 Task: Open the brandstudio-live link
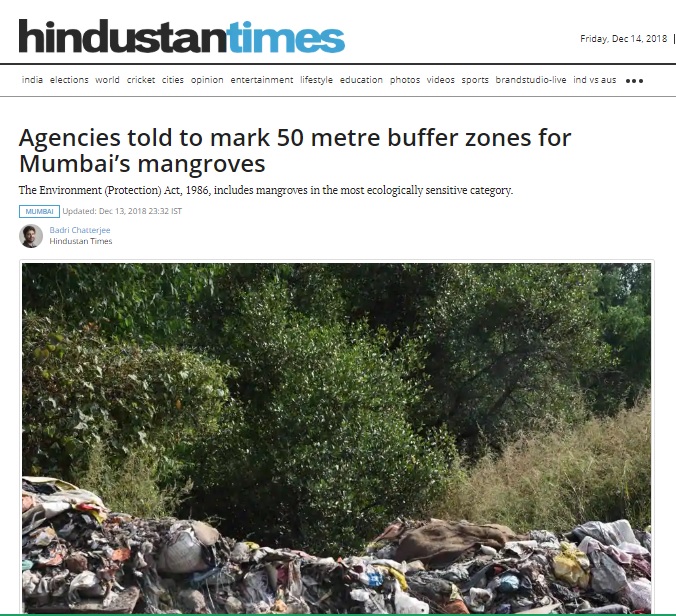click(531, 80)
